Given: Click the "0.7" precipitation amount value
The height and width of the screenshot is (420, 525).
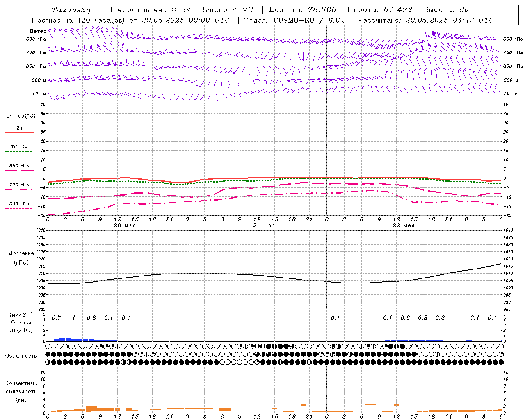Looking at the screenshot, I should click(x=57, y=318).
